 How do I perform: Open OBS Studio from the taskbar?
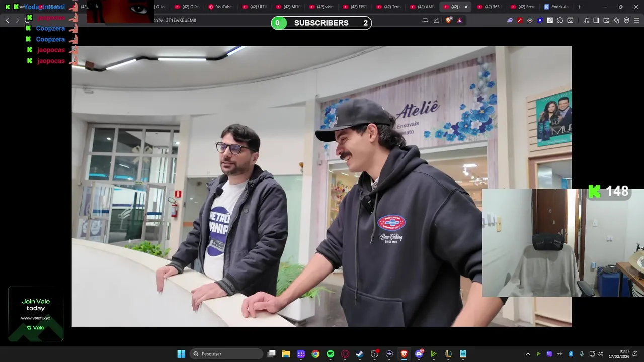click(x=374, y=354)
